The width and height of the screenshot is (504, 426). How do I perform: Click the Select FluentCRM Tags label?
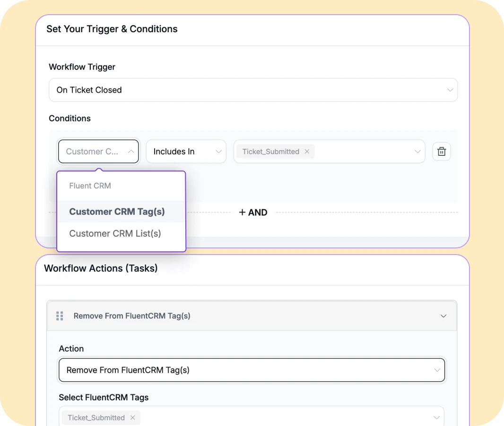[x=104, y=398]
